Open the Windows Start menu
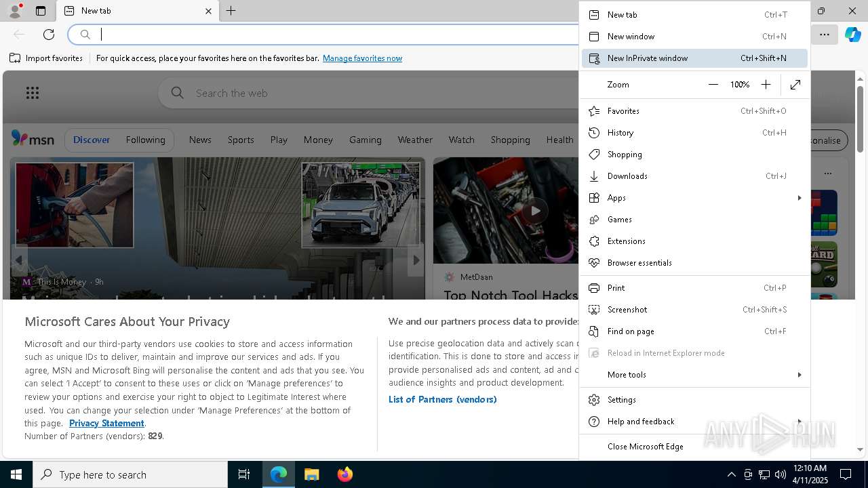This screenshot has width=868, height=488. (16, 474)
